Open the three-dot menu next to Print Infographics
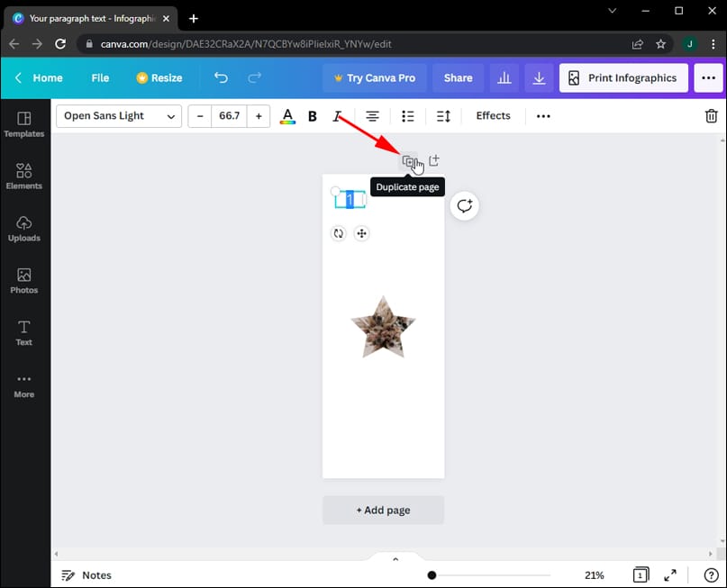Image resolution: width=727 pixels, height=588 pixels. (709, 78)
